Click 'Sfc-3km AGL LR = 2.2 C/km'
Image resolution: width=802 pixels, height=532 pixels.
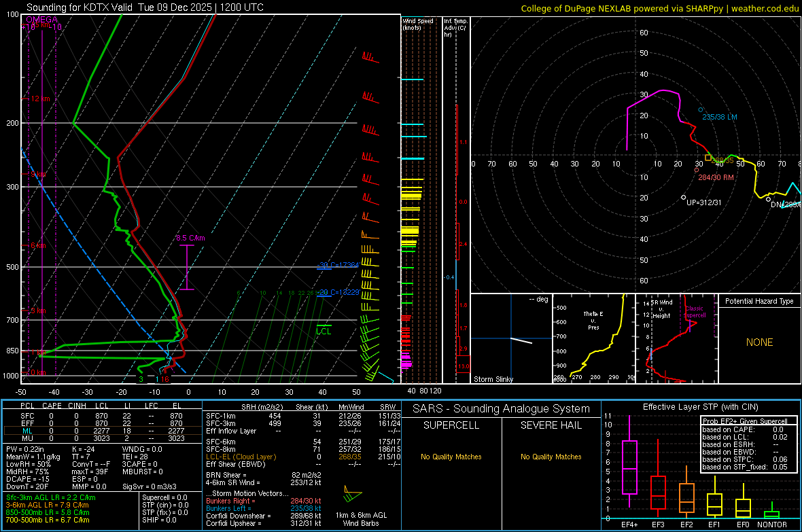pyautogui.click(x=51, y=497)
